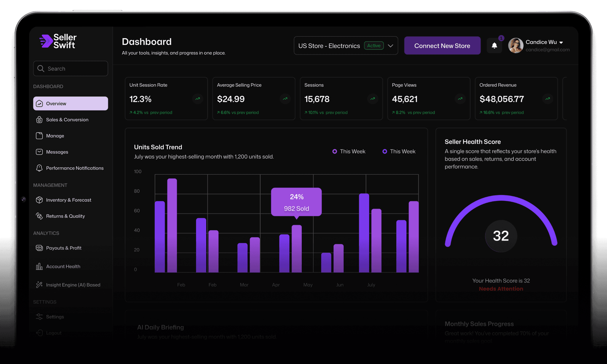Click the Seller Health Score gauge arc
The height and width of the screenshot is (364, 607).
click(501, 198)
